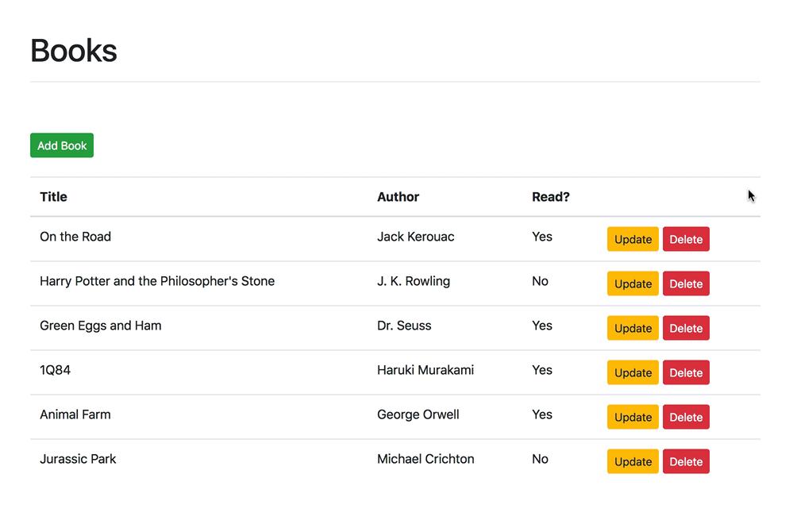Viewport: 797px width, 532px height.
Task: Remove Green Eggs and Ham with Delete
Action: 686,328
